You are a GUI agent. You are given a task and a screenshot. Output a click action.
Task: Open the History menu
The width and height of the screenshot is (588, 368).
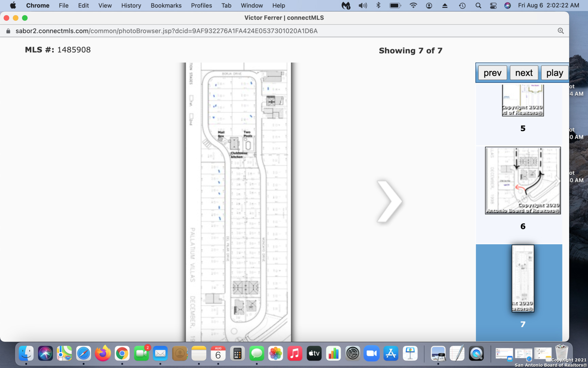point(131,5)
